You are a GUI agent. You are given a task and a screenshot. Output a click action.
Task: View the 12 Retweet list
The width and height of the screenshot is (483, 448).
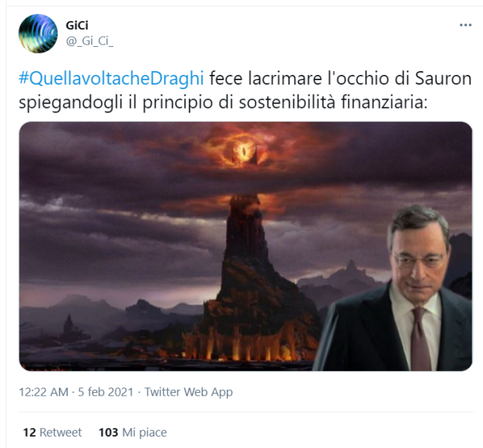(x=51, y=432)
